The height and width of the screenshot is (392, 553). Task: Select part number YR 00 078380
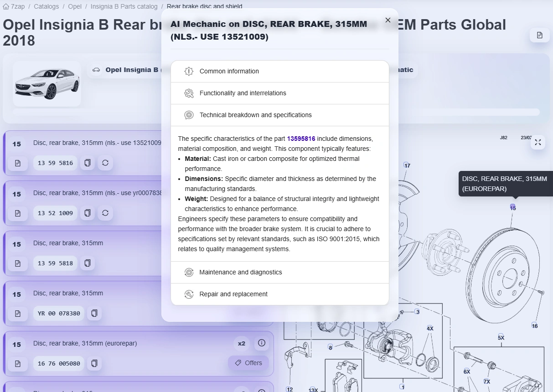[59, 313]
